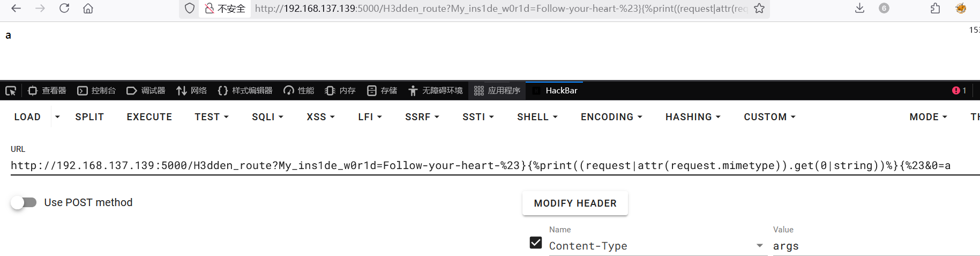Open the extensions puzzle icon
980x256 pixels.
(x=935, y=8)
